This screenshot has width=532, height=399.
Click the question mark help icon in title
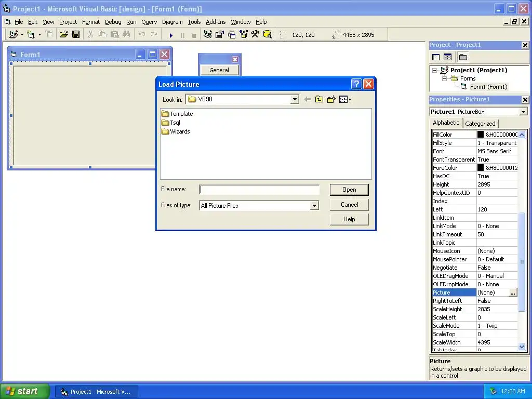coord(356,84)
